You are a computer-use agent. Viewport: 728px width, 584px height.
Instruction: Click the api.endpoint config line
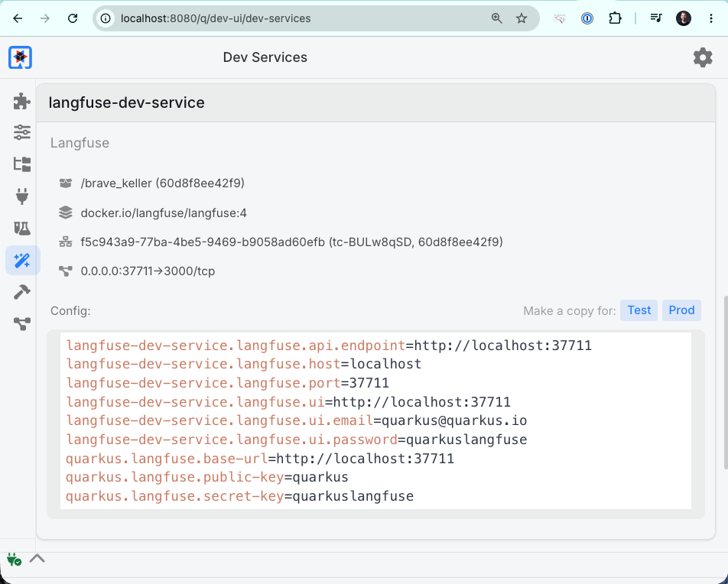[x=329, y=346]
